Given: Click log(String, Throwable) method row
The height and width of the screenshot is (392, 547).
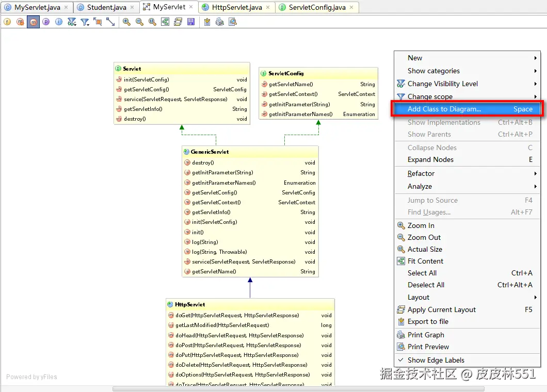Looking at the screenshot, I should pyautogui.click(x=250, y=252).
